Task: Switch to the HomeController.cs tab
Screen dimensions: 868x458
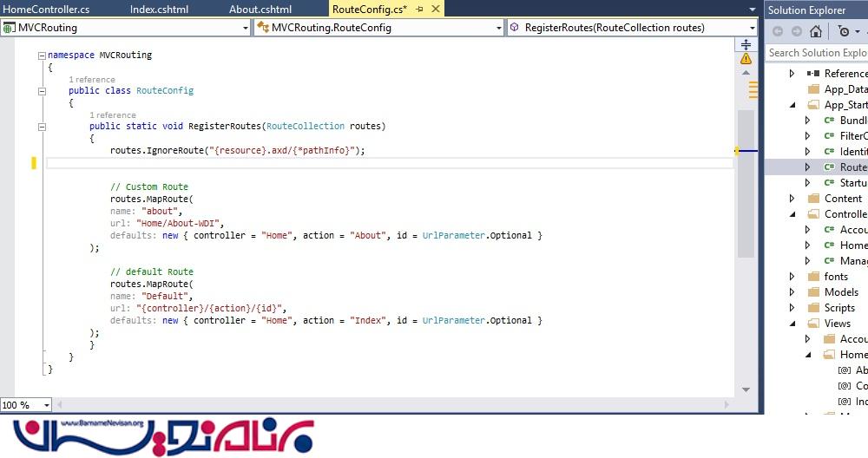Action: coord(46,9)
